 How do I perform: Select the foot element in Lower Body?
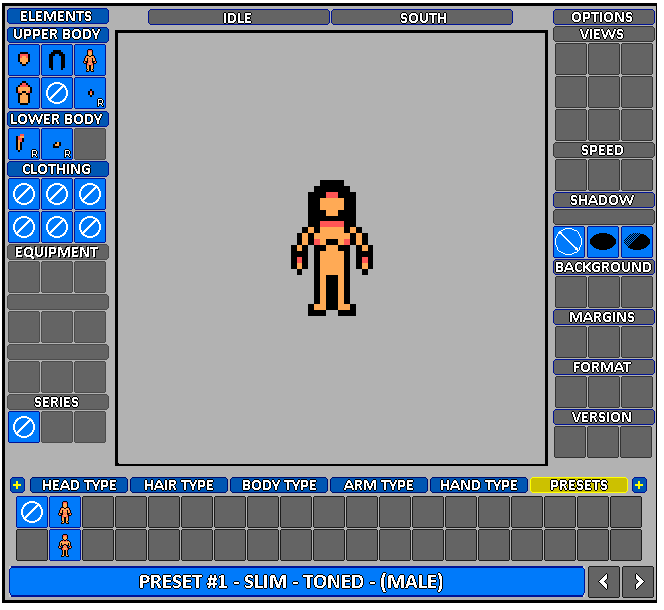[x=57, y=144]
